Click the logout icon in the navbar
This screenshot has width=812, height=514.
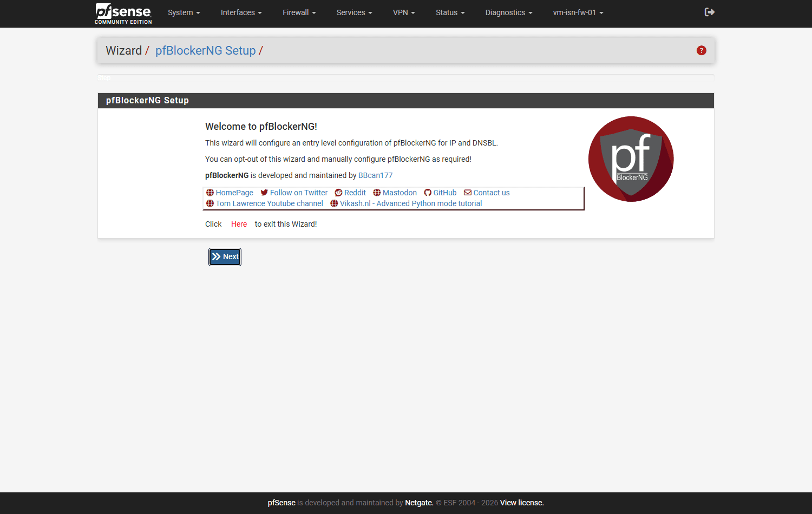click(710, 12)
